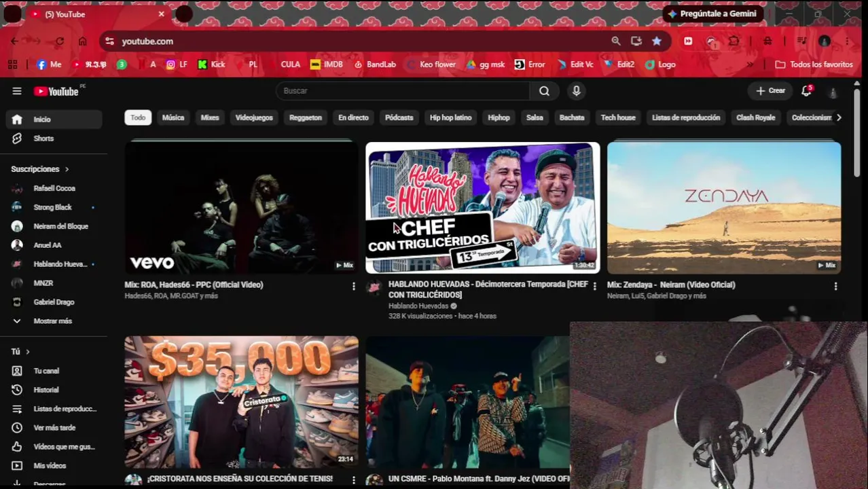Expand Mostrar más subscriptions
This screenshot has width=868, height=489.
[x=54, y=321]
